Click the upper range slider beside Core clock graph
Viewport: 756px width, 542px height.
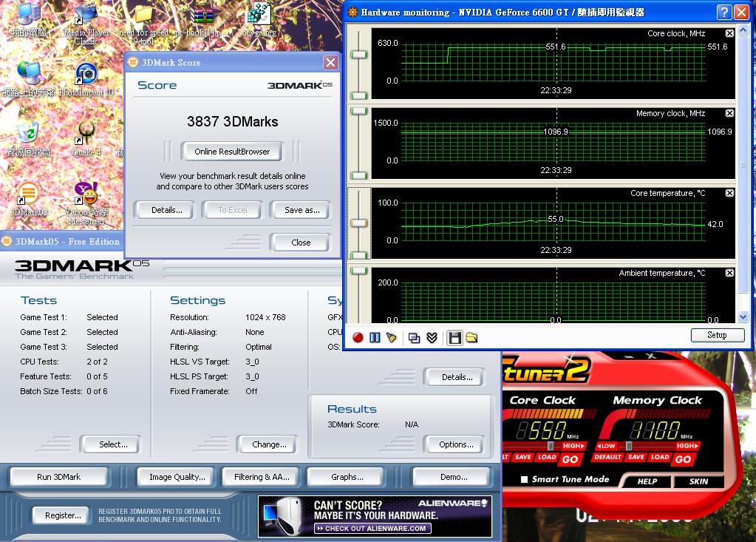click(358, 55)
